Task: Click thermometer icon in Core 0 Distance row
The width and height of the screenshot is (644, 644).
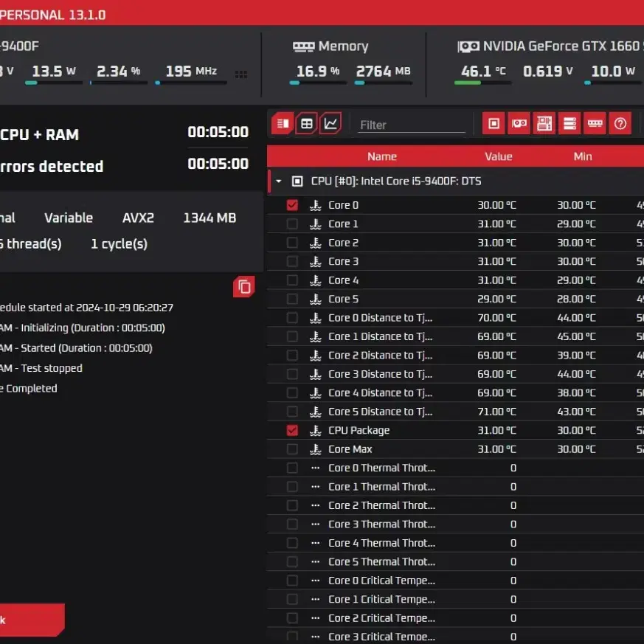Action: click(x=316, y=318)
